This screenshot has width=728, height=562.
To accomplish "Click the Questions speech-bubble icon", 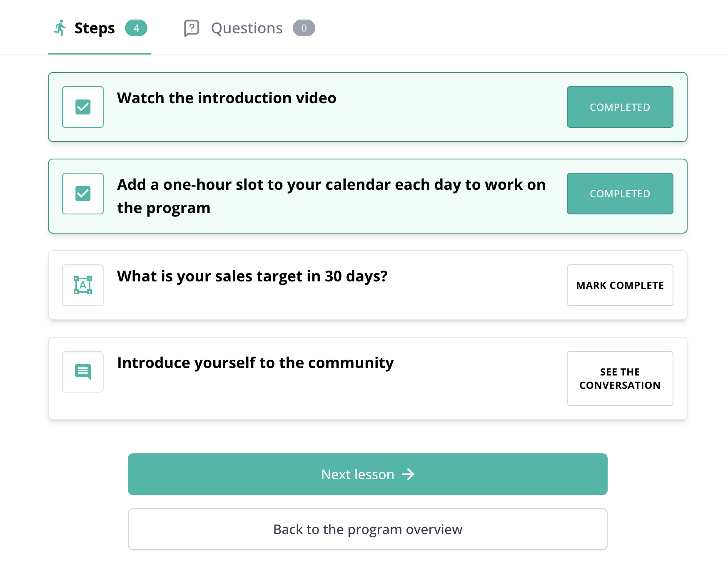I will [x=192, y=28].
